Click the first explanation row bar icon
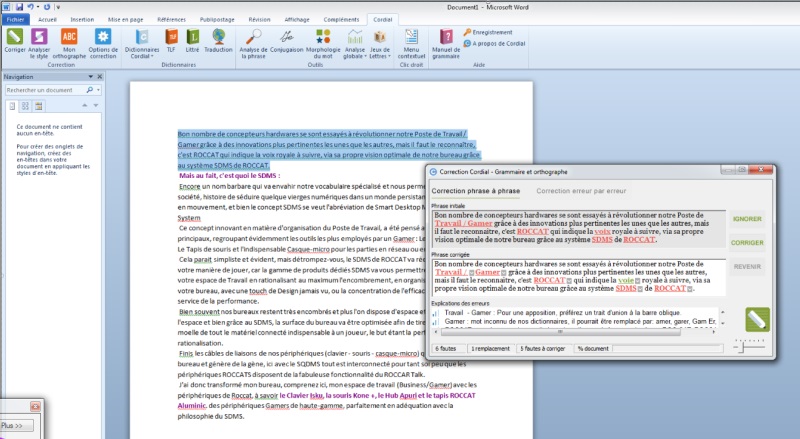800x439 pixels. [435, 313]
